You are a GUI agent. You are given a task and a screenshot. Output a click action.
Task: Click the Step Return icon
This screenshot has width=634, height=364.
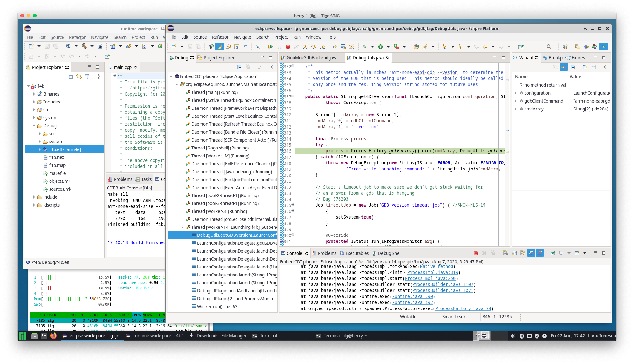(x=322, y=47)
